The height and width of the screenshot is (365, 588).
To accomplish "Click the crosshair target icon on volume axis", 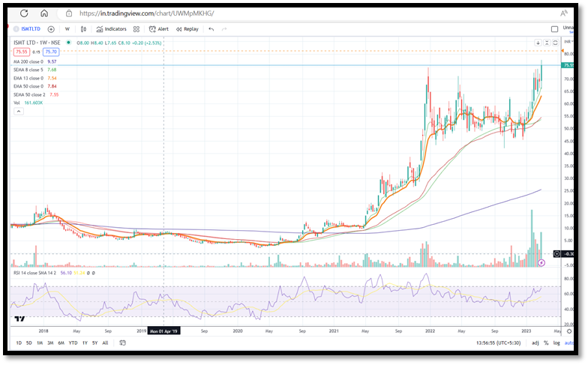I will pyautogui.click(x=556, y=253).
